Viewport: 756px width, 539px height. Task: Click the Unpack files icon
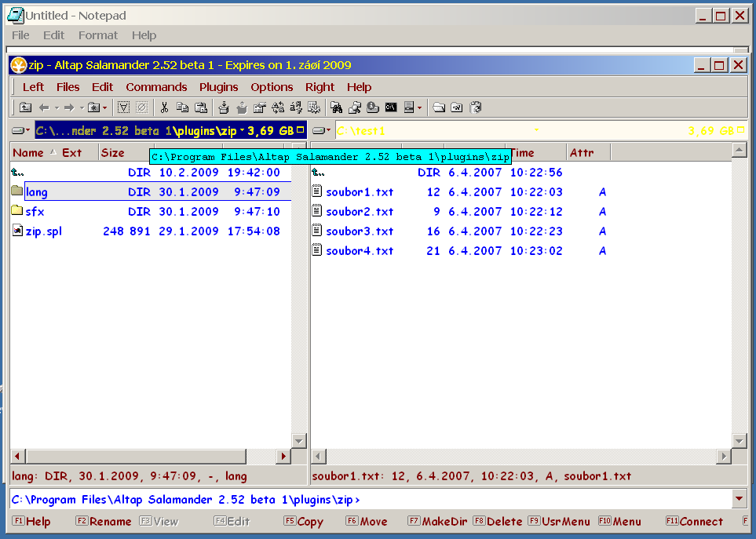[242, 107]
